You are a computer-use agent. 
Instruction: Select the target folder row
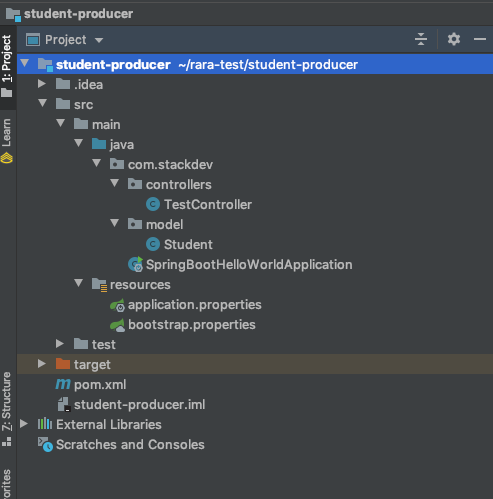(255, 364)
